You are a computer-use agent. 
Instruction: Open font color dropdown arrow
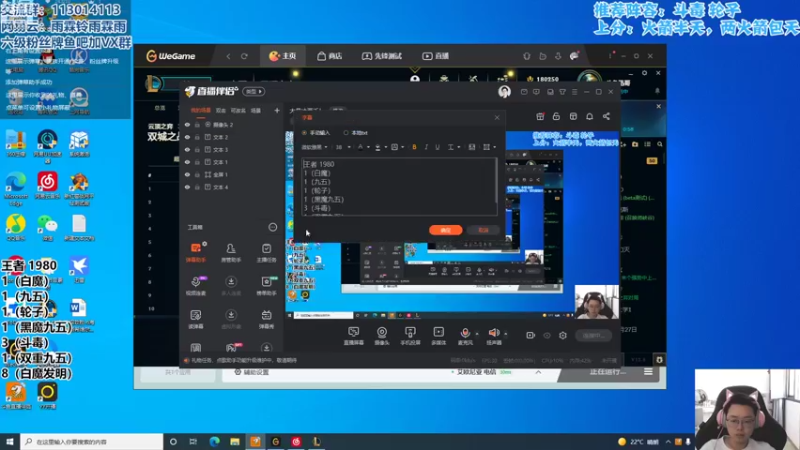click(x=368, y=147)
